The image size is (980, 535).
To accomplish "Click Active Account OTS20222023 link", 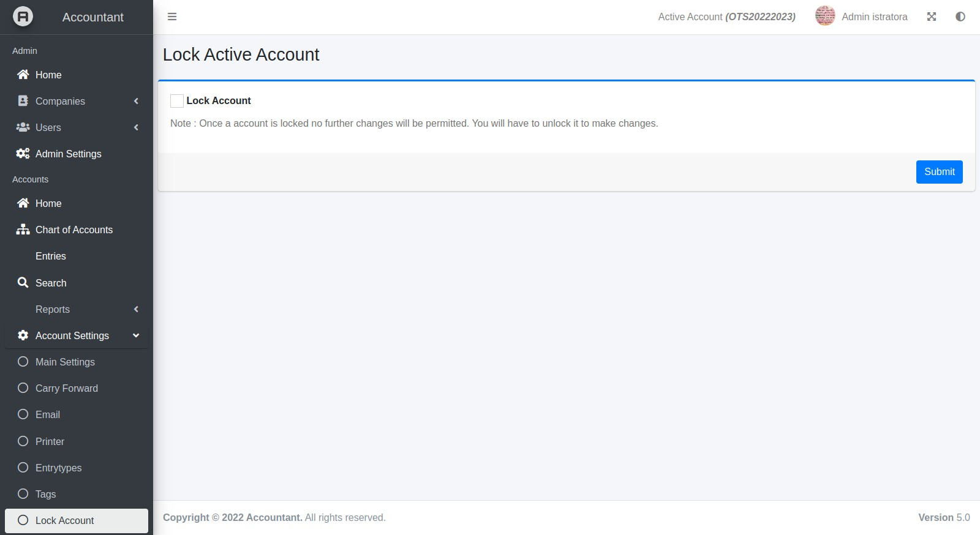I will [726, 17].
